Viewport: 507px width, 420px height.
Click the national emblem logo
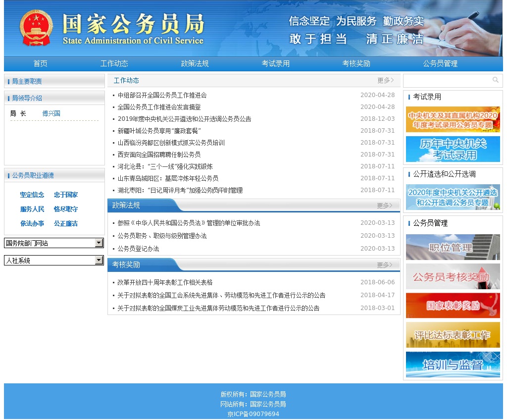click(36, 28)
